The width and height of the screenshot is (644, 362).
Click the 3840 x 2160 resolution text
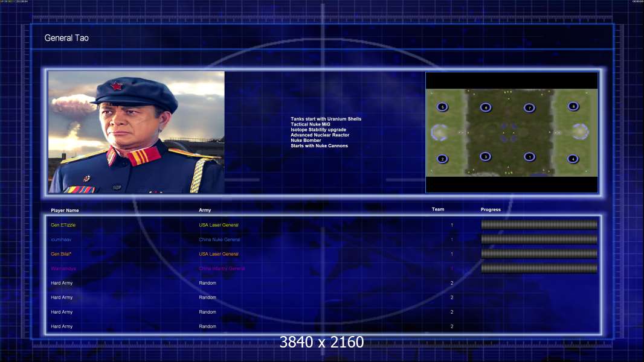pyautogui.click(x=321, y=342)
